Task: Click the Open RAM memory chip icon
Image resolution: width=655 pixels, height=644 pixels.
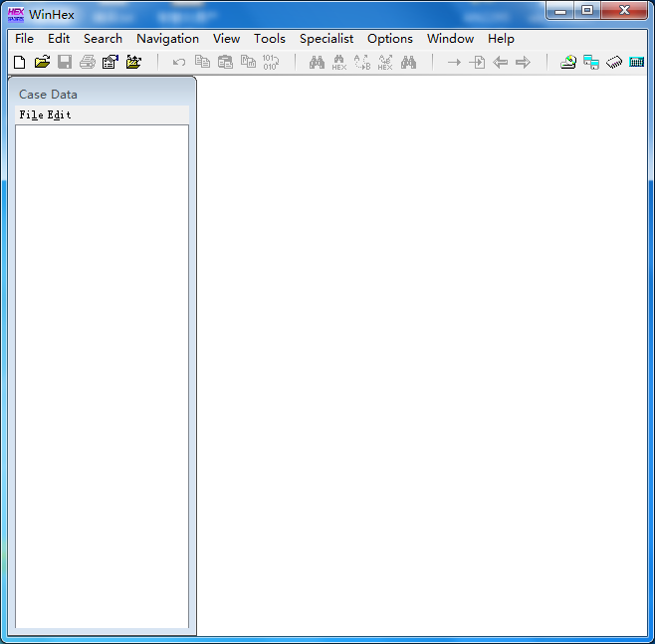Action: [614, 63]
